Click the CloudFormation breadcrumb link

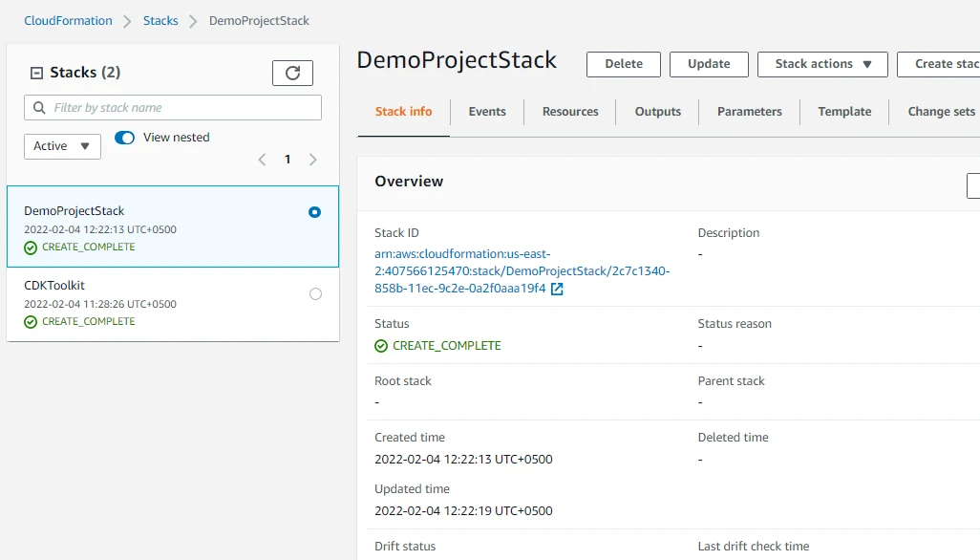click(x=68, y=21)
